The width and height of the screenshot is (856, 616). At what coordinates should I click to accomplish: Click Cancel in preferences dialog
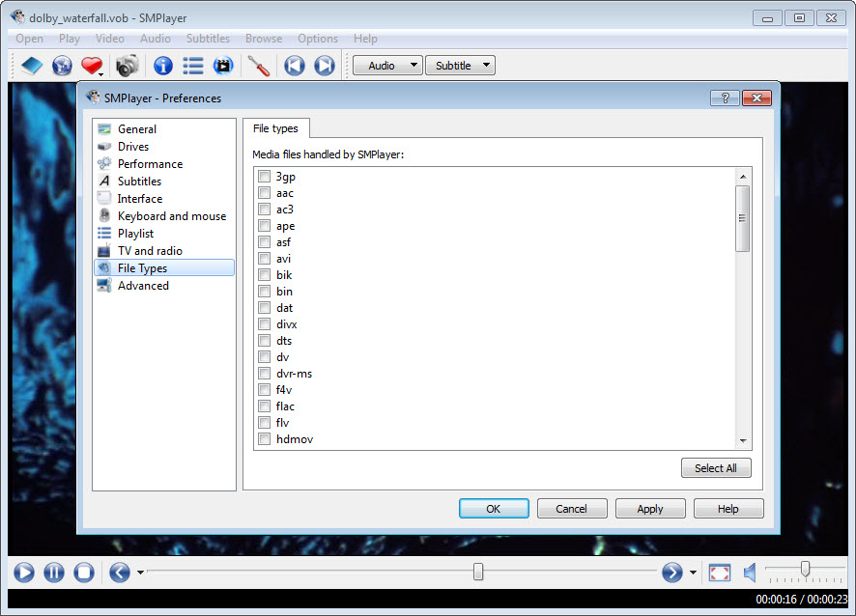[572, 509]
